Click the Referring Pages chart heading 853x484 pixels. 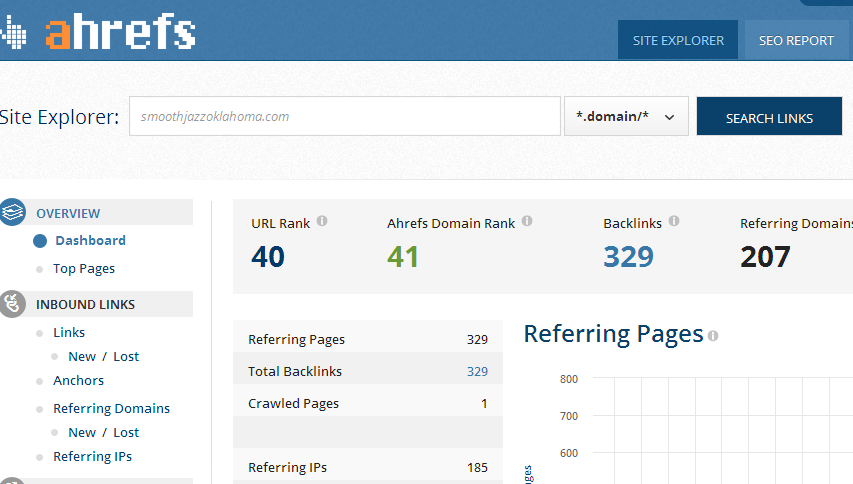coord(613,334)
